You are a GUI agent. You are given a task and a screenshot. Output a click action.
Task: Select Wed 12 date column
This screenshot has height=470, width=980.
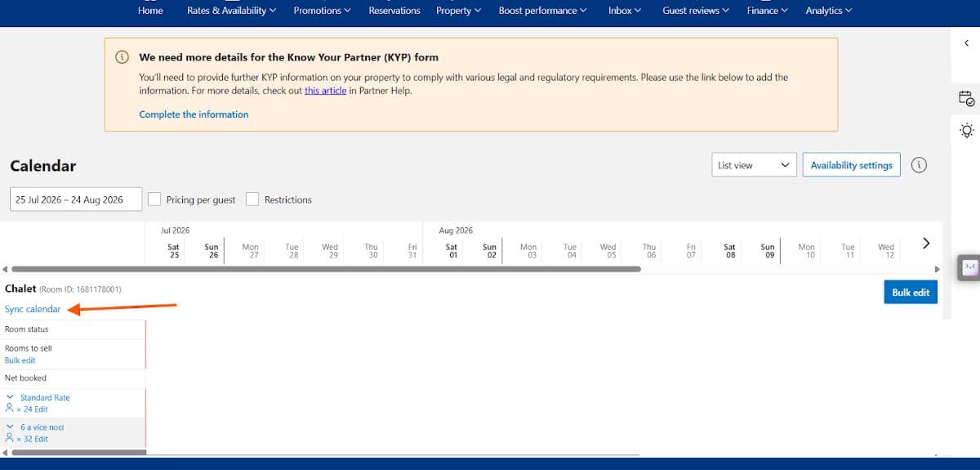[886, 250]
